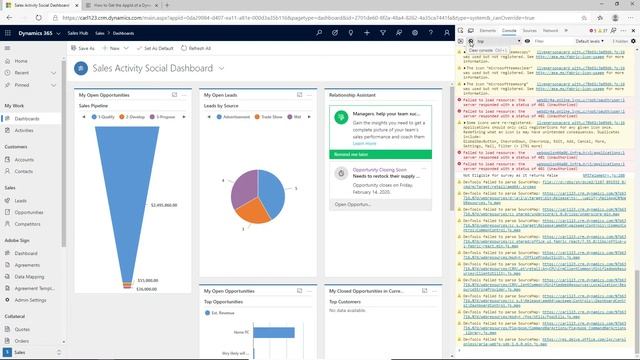Open console settings gear icon
Image resolution: width=640 pixels, height=360 pixels.
coord(633,41)
